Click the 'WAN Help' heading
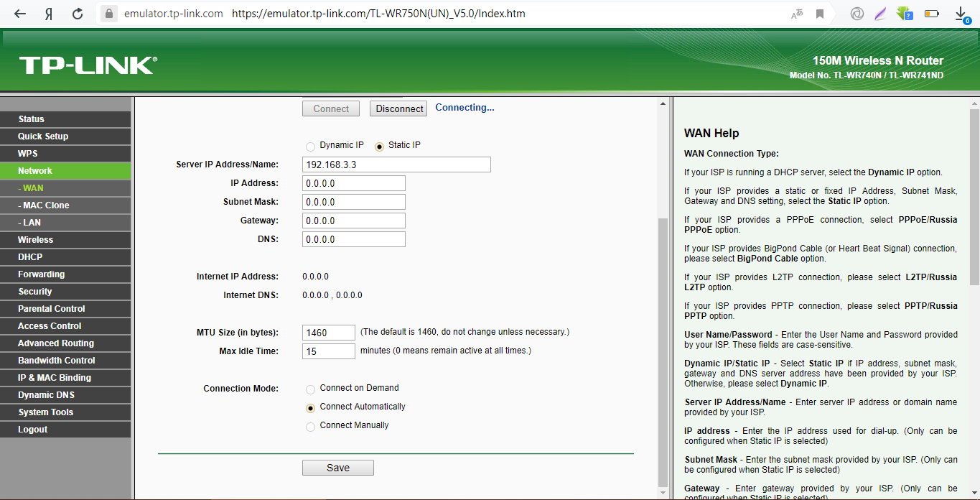Screen dimensions: 980x500 [x=711, y=133]
